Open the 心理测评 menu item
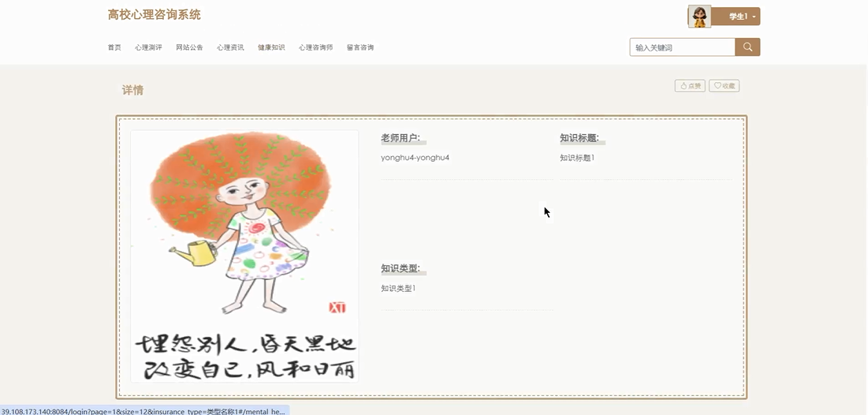 point(148,47)
